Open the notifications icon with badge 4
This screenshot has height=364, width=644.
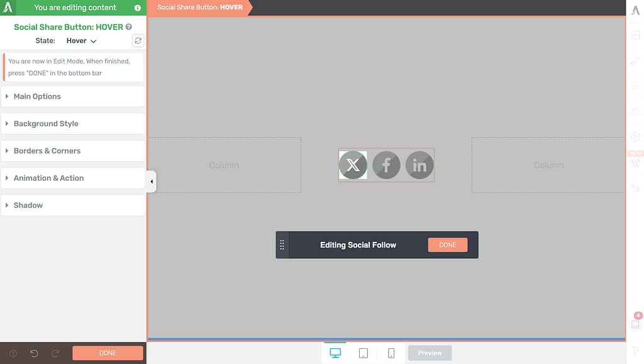[x=635, y=324]
